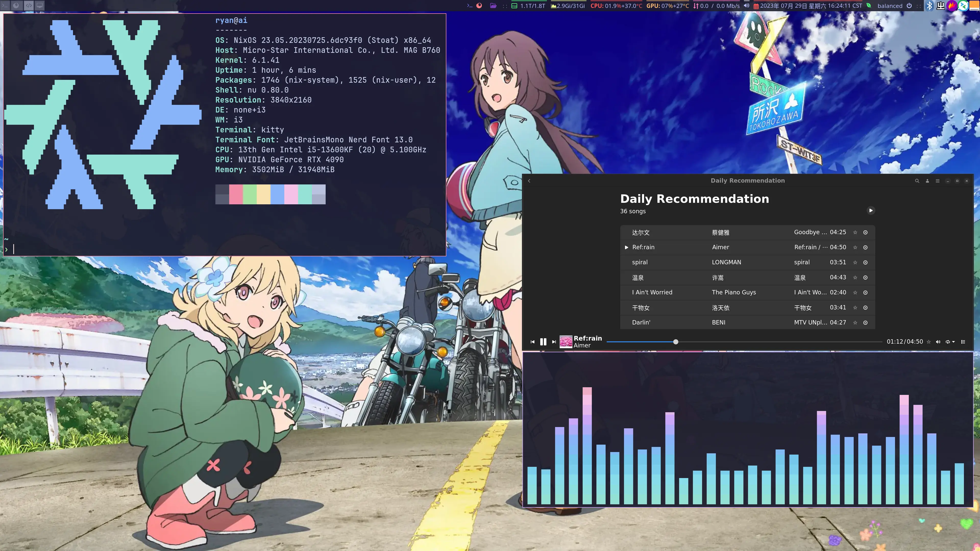Favorite the current song in player bar

point(928,342)
